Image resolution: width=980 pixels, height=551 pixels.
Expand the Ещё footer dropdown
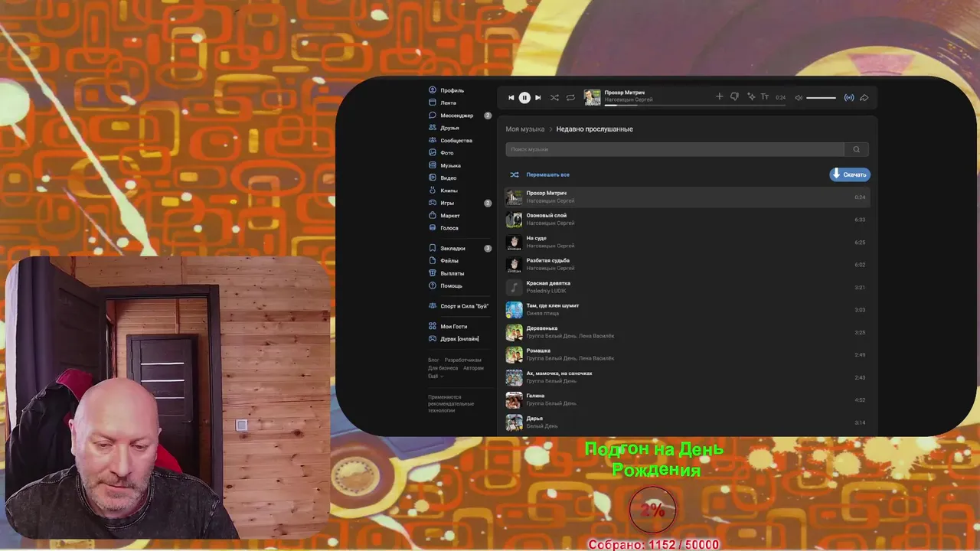[435, 377]
